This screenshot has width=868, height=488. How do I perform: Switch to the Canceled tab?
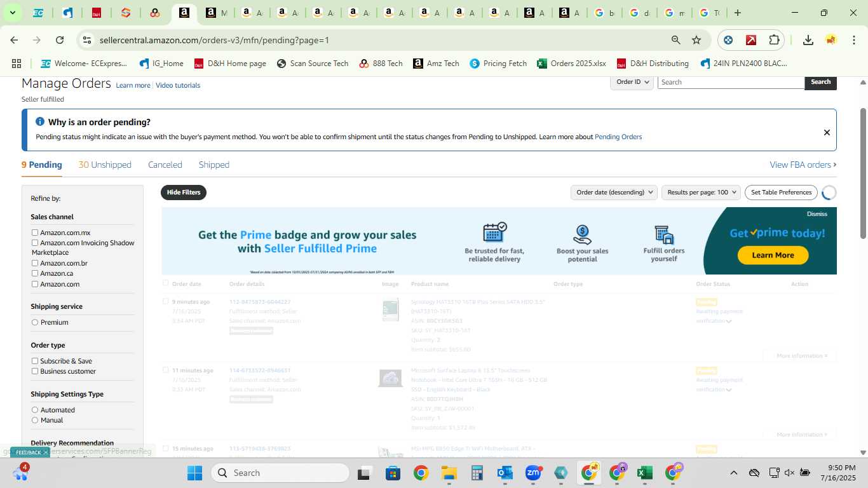click(165, 165)
